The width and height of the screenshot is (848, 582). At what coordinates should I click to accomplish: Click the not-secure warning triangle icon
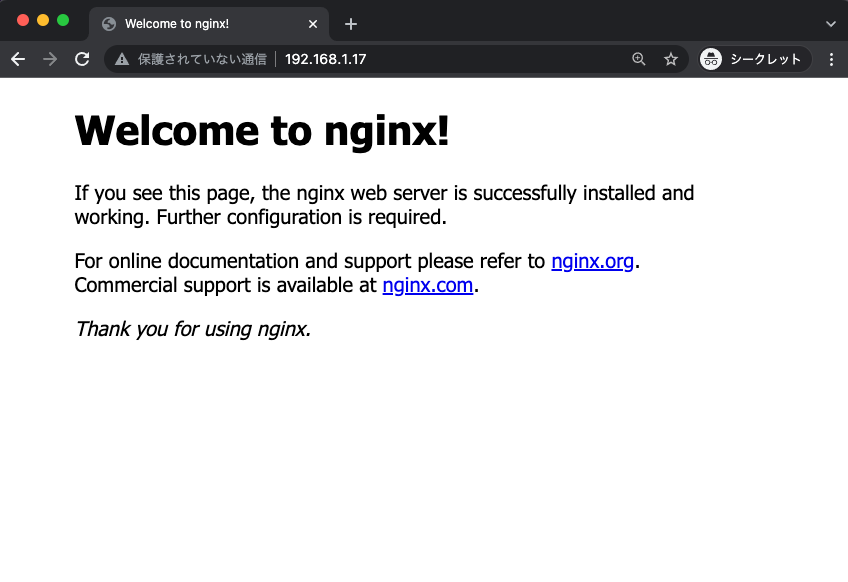click(x=122, y=59)
